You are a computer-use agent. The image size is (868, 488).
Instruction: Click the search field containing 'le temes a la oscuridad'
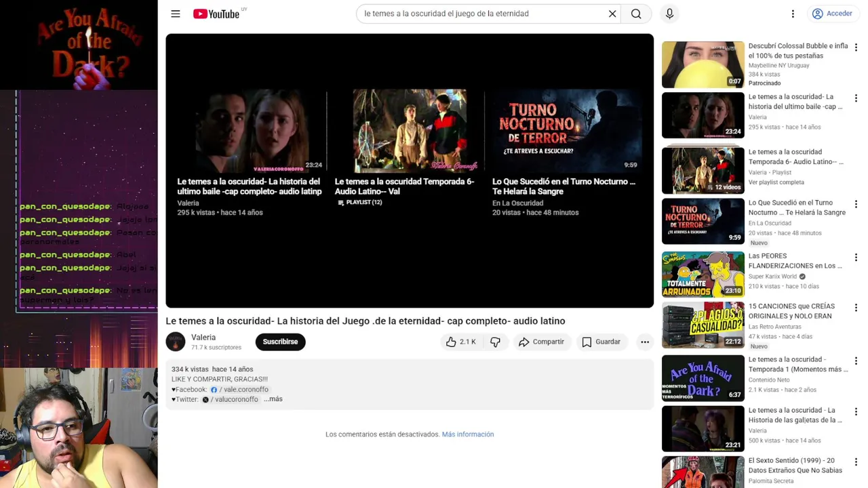point(481,14)
